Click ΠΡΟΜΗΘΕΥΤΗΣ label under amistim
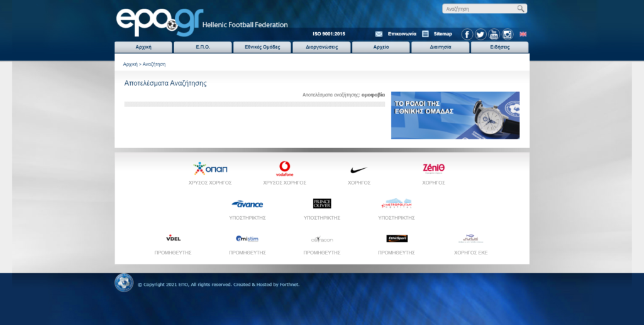Screen dimensions: 644x325 pyautogui.click(x=247, y=253)
